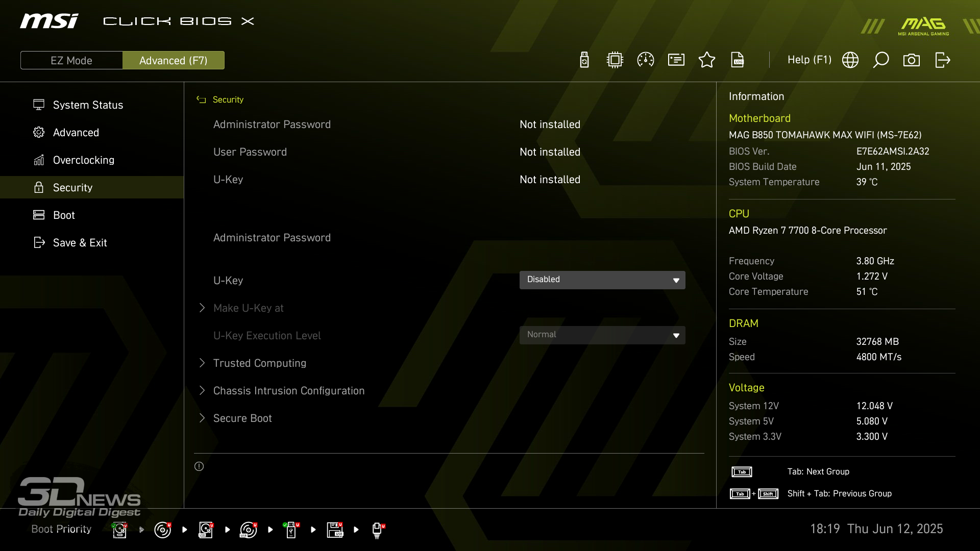Click the System Status monitor icon
Viewport: 980px width, 551px height.
click(39, 105)
